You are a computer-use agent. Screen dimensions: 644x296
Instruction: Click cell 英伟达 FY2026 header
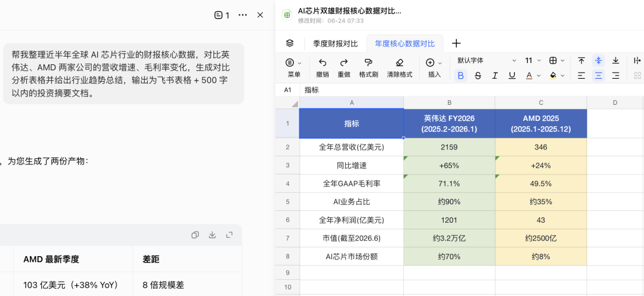pos(450,123)
